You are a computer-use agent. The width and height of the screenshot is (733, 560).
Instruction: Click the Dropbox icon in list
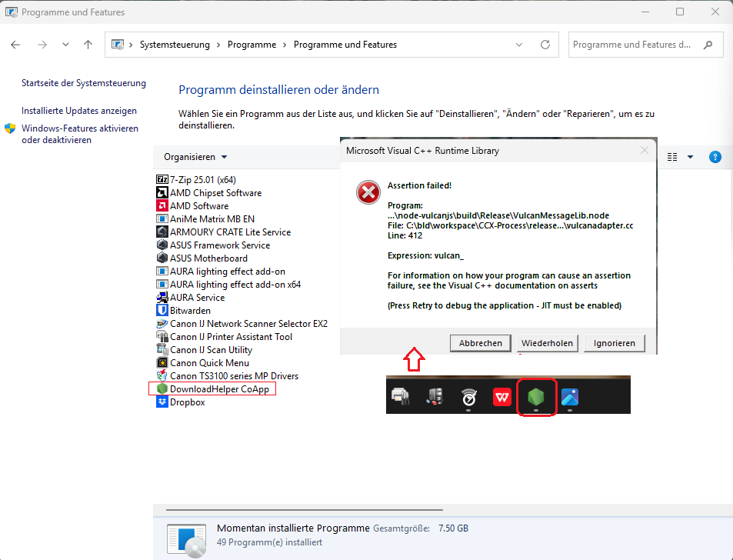(x=162, y=402)
